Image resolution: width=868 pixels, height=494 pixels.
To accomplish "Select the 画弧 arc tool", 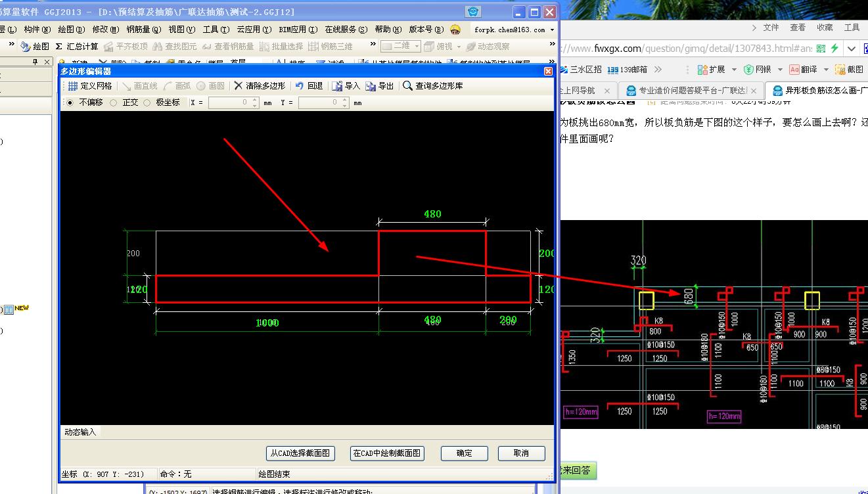I will coord(177,86).
